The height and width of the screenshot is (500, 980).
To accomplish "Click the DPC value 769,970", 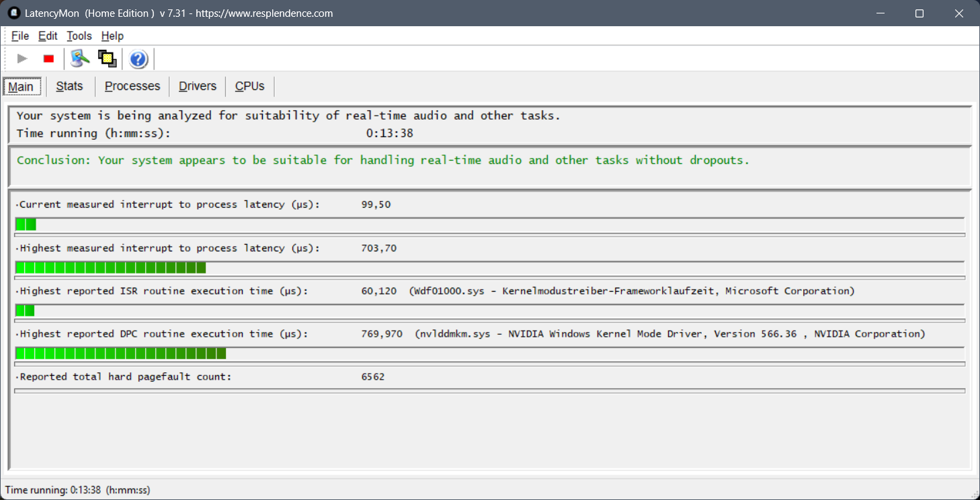I will pos(382,334).
